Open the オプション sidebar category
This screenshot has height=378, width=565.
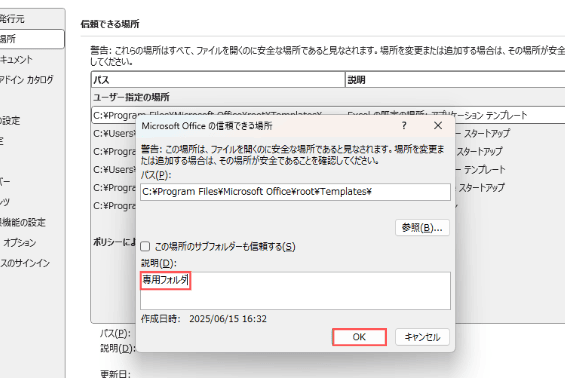click(20, 243)
